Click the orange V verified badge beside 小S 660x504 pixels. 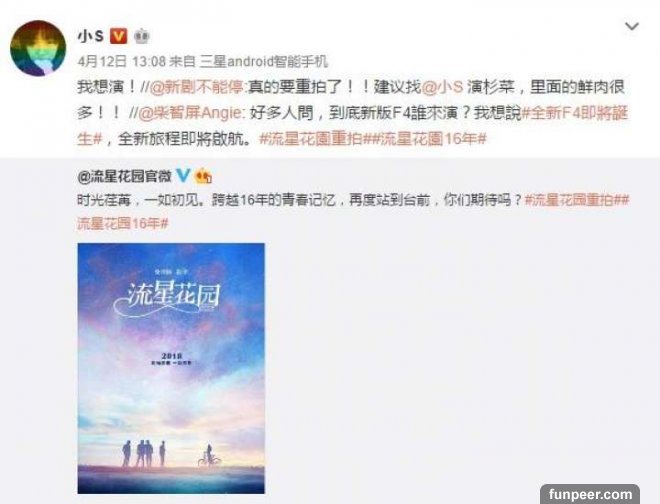(x=118, y=36)
